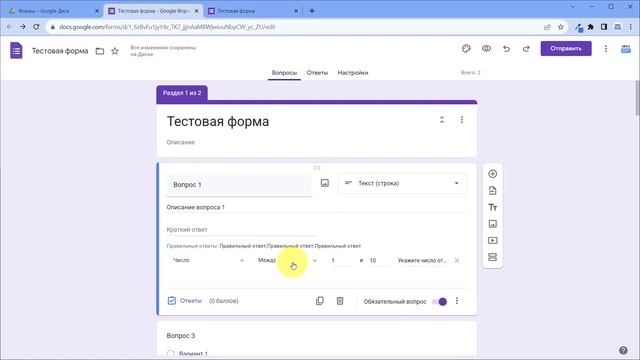Go back in browser history
Image resolution: width=640 pixels, height=360 pixels.
coord(9,27)
